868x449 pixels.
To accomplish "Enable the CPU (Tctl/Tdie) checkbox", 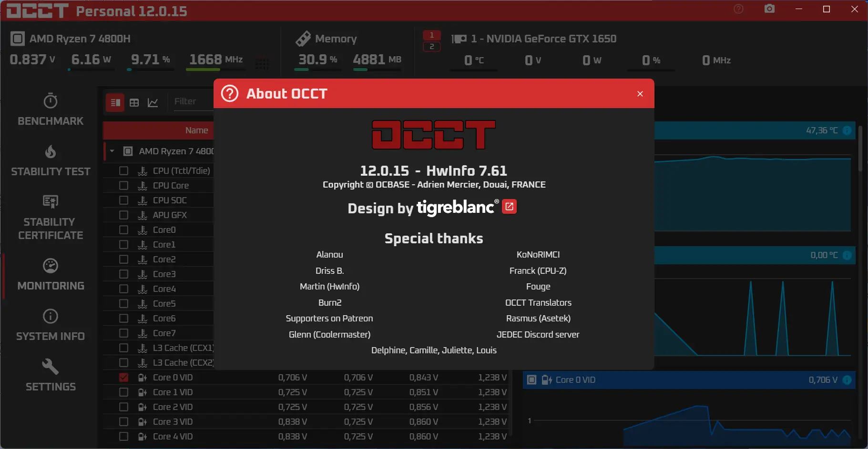I will coord(123,170).
